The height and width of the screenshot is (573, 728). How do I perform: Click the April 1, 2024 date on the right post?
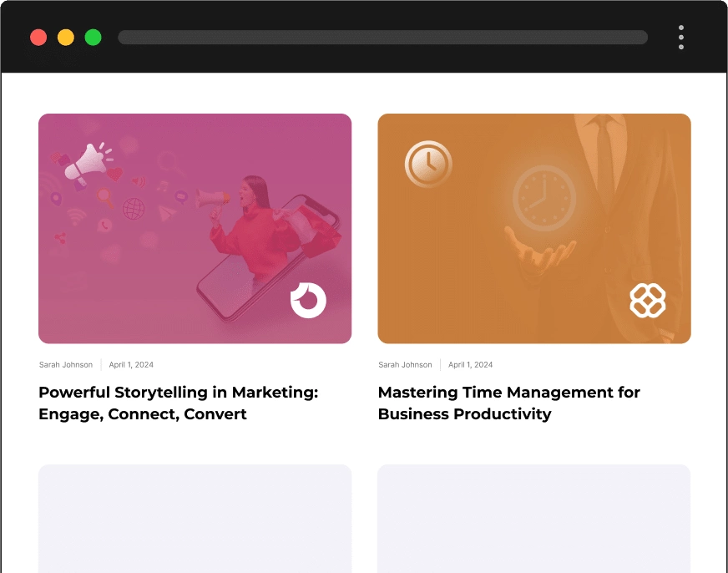click(470, 364)
